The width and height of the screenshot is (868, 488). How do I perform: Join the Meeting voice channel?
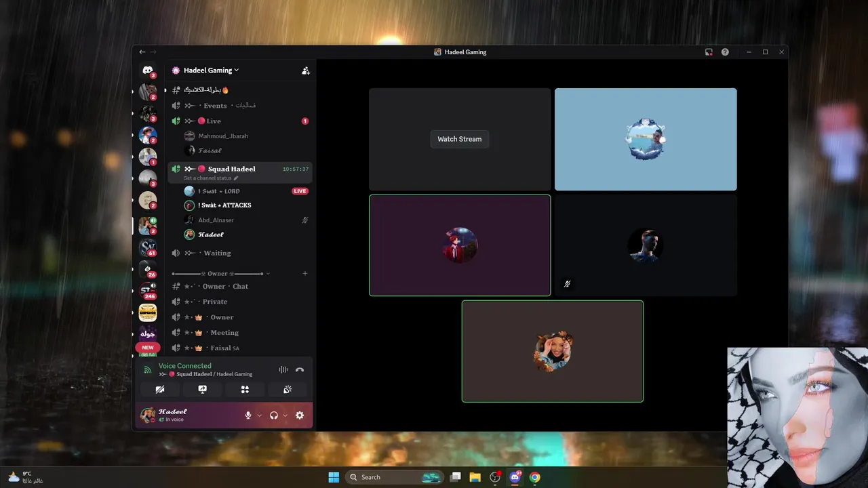point(241,333)
